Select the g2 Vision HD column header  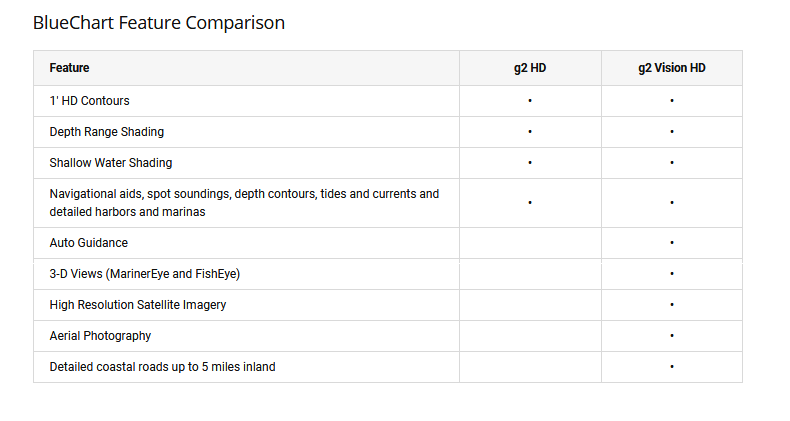tap(672, 68)
